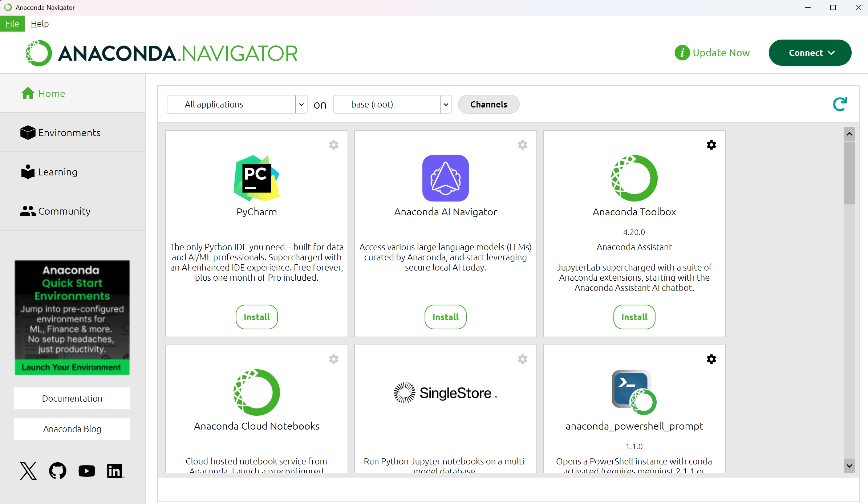Click the SingleStore logo
The height and width of the screenshot is (504, 868).
tap(445, 393)
